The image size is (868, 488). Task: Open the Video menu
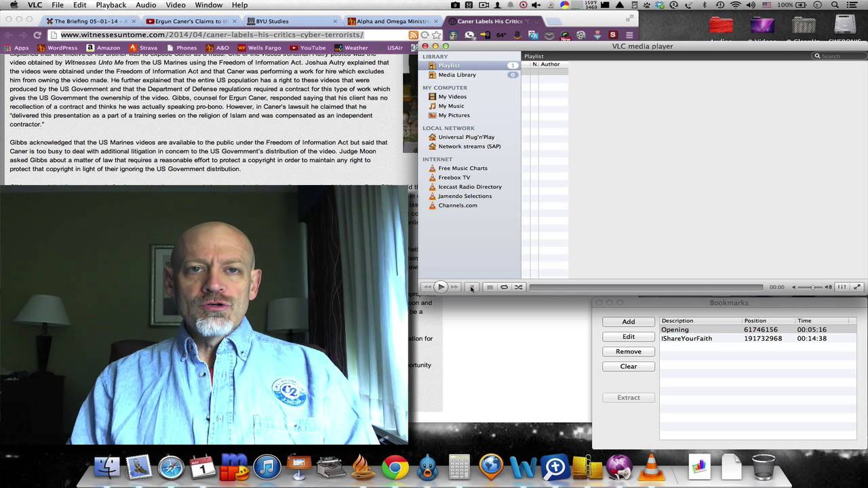tap(176, 5)
